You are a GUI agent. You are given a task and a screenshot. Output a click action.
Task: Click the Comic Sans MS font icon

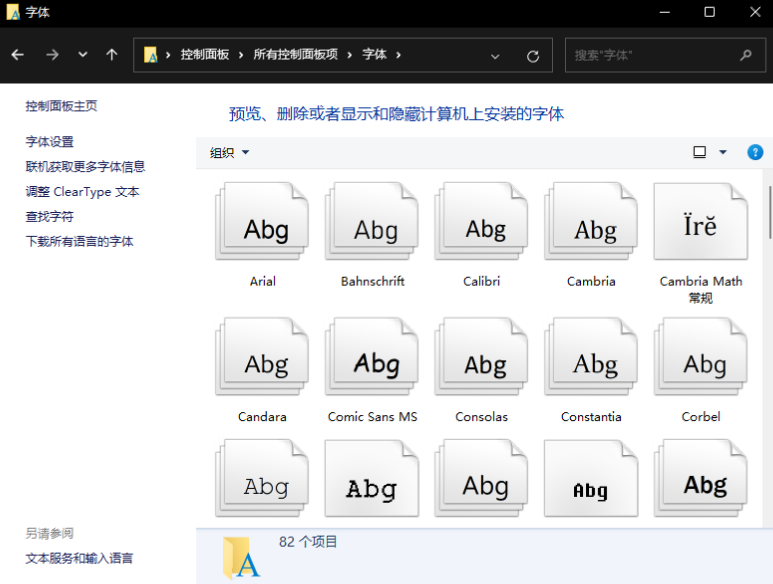pos(372,358)
